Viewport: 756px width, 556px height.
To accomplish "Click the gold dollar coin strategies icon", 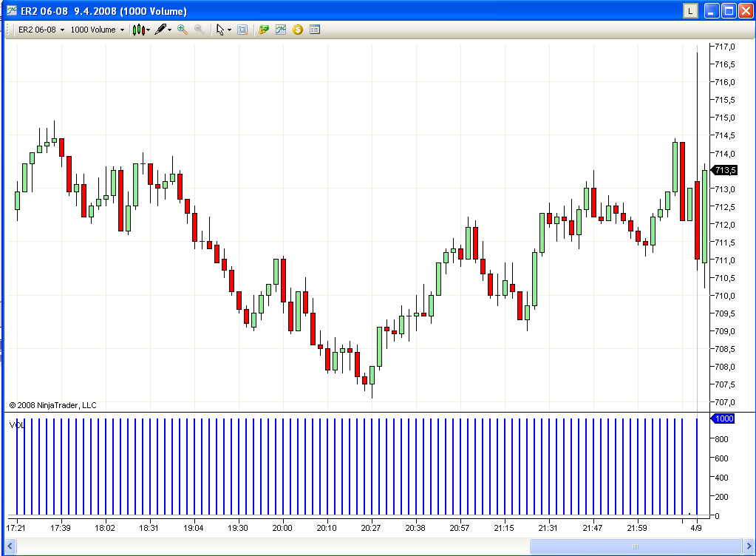I will point(298,30).
